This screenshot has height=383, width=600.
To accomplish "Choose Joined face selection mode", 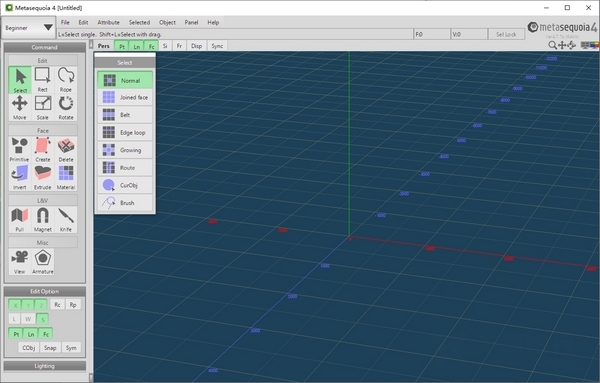I will click(x=125, y=98).
